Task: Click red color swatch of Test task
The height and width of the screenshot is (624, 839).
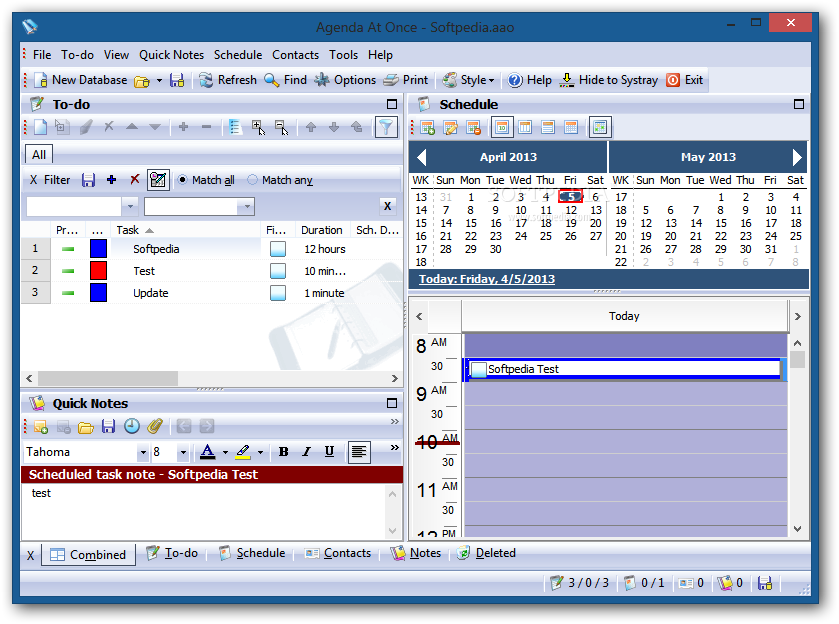Action: (x=98, y=271)
